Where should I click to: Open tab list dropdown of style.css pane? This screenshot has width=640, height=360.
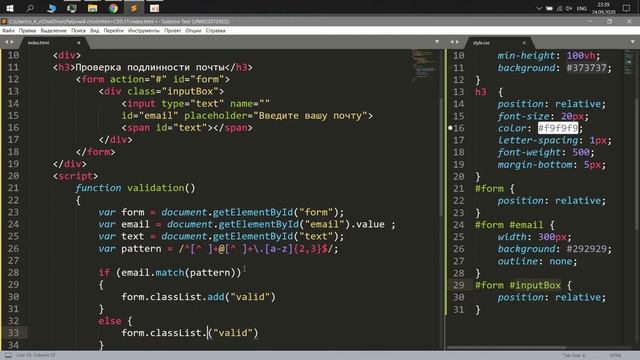point(633,42)
